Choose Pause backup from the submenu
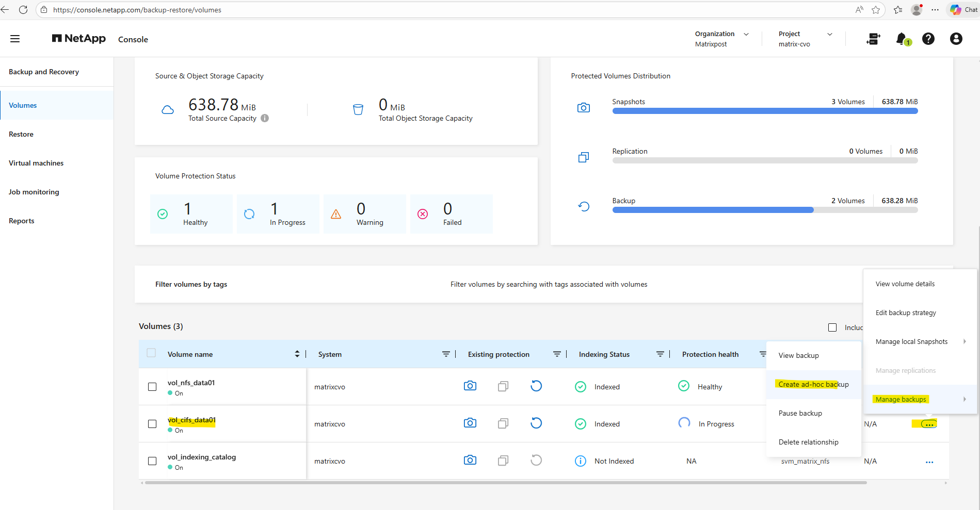Viewport: 980px width, 510px height. click(800, 413)
